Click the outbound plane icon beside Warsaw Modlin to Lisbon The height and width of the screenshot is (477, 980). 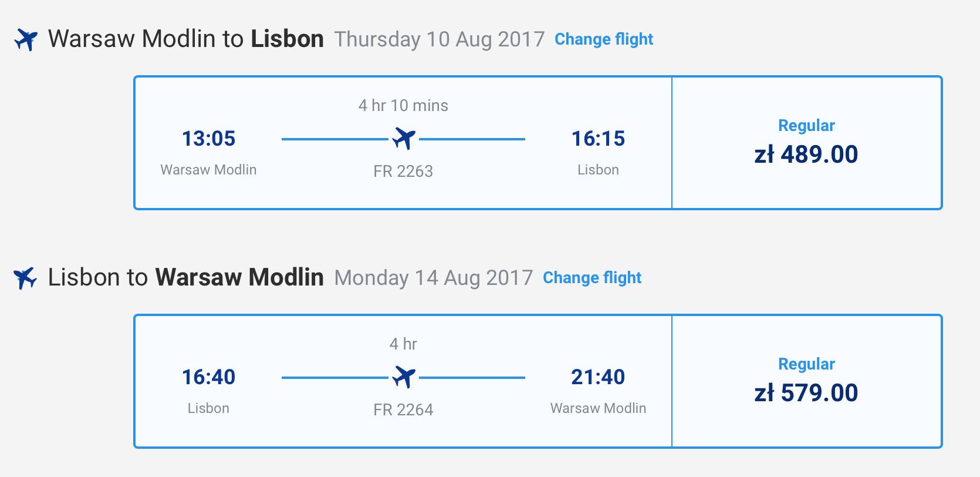click(x=26, y=39)
